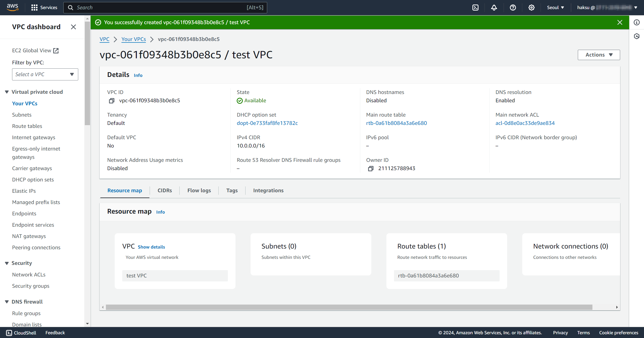Open the CloudShell terminal icon in top bar
The width and height of the screenshot is (644, 338).
coord(475,8)
